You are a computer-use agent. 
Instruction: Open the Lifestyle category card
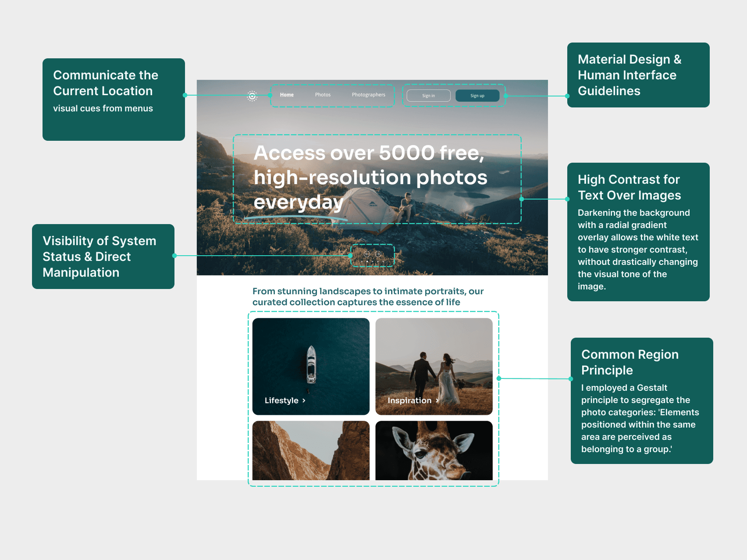pyautogui.click(x=311, y=366)
